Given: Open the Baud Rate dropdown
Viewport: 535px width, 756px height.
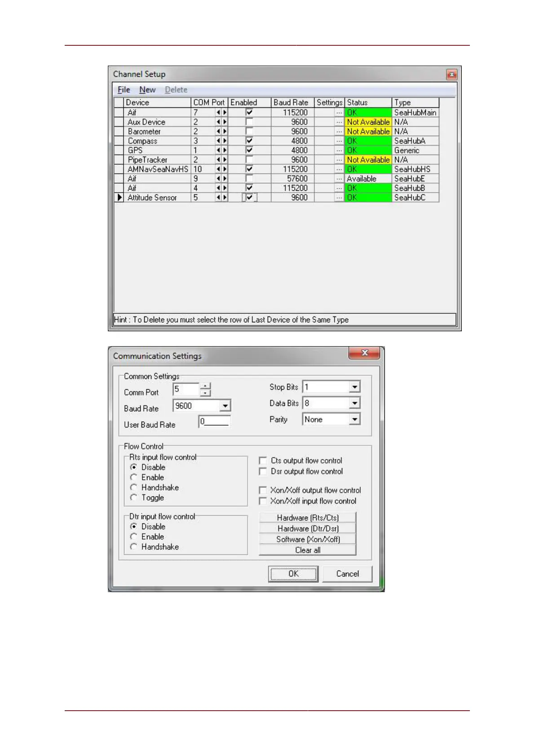Looking at the screenshot, I should pyautogui.click(x=225, y=406).
